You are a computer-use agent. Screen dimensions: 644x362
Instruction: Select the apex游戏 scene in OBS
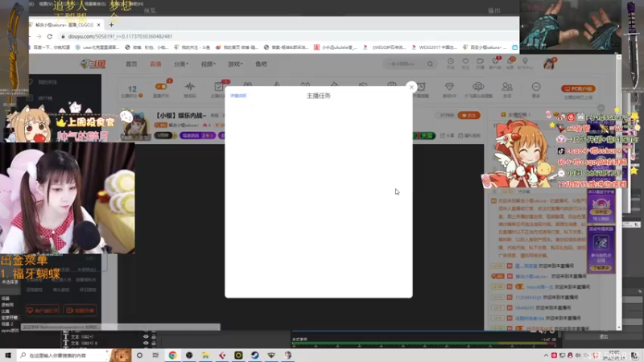tap(8, 331)
